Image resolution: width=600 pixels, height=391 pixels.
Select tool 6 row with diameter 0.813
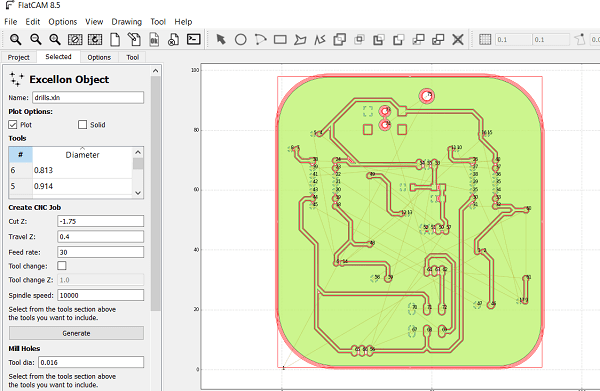71,170
